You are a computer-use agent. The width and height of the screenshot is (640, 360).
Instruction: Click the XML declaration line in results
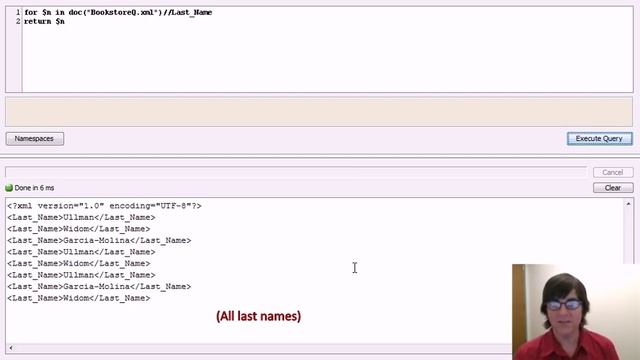(104, 206)
